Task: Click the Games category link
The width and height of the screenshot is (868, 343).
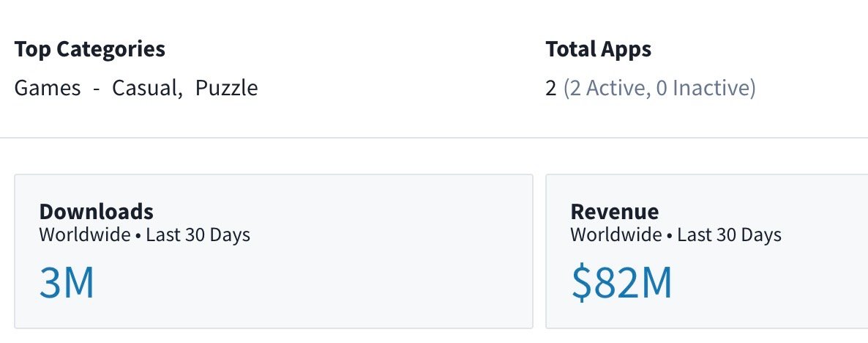Action: click(x=48, y=89)
